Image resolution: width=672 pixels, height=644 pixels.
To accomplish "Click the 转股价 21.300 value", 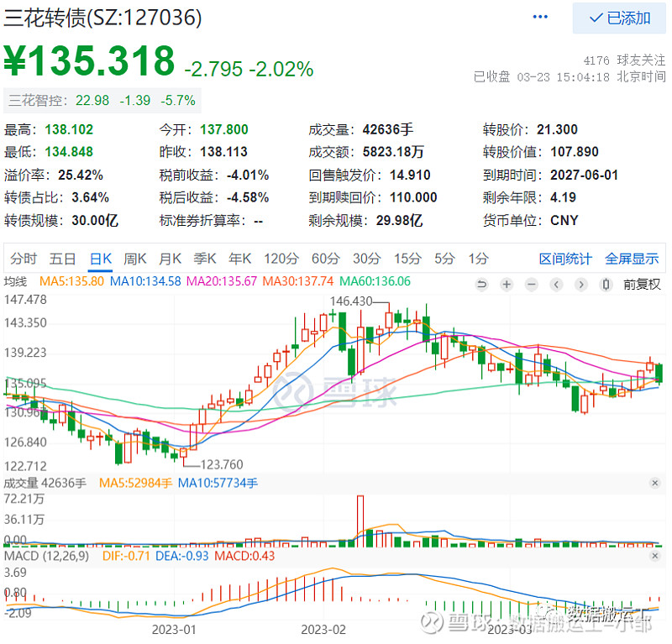I will (557, 129).
